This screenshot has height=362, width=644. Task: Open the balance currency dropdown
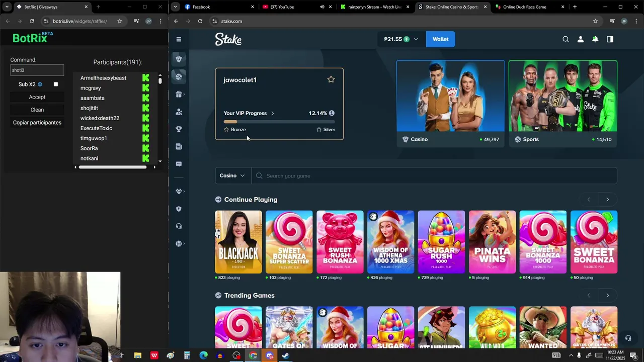pyautogui.click(x=416, y=39)
